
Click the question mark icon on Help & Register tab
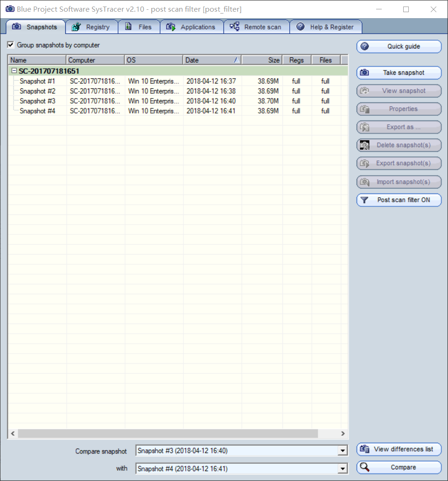301,26
